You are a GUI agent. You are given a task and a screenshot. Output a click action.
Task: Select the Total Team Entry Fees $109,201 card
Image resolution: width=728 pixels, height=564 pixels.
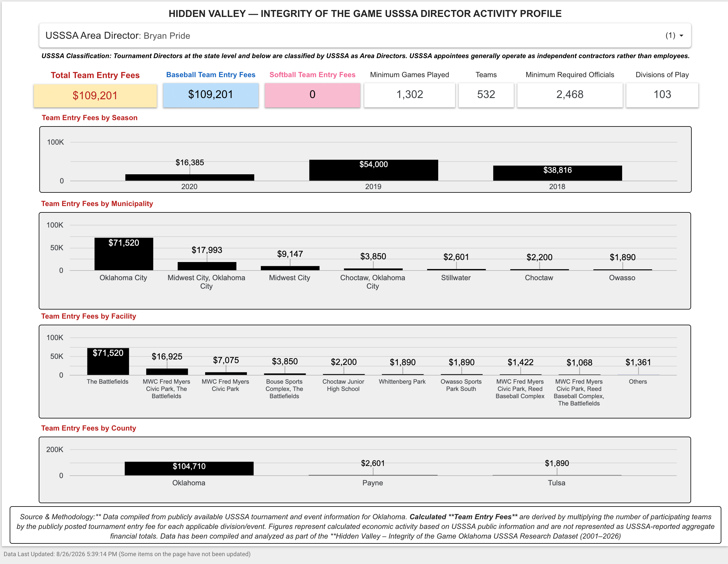[95, 96]
